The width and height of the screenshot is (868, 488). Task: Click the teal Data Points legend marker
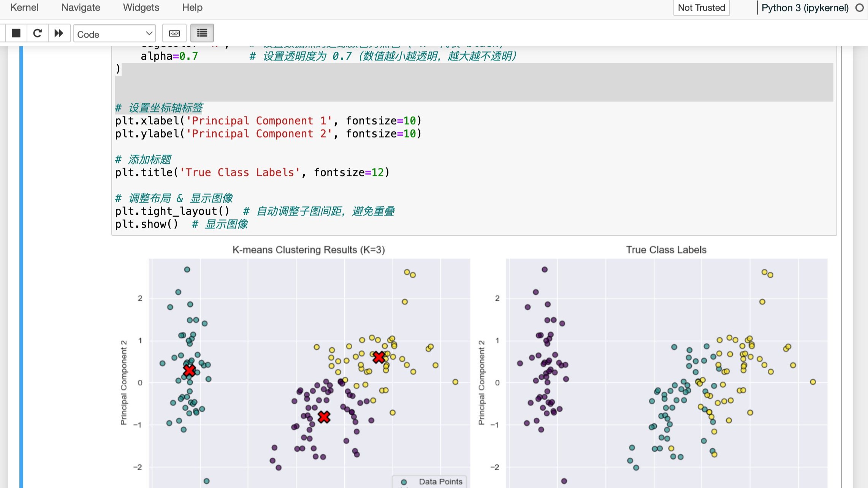click(404, 482)
